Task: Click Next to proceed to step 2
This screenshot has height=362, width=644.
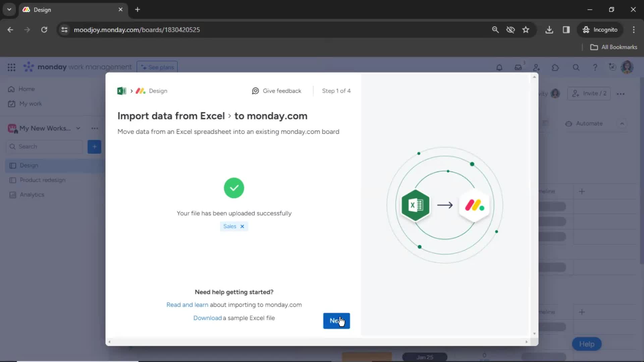Action: point(337,321)
